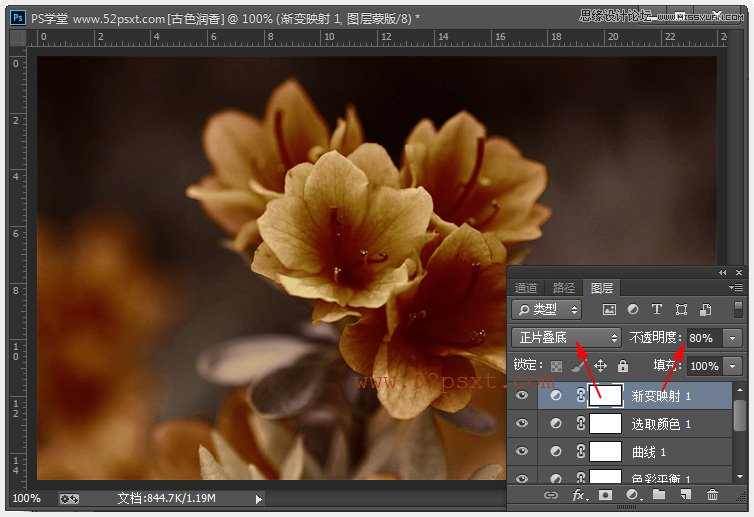Click mask link chain on 渐变映射 1

coord(580,395)
